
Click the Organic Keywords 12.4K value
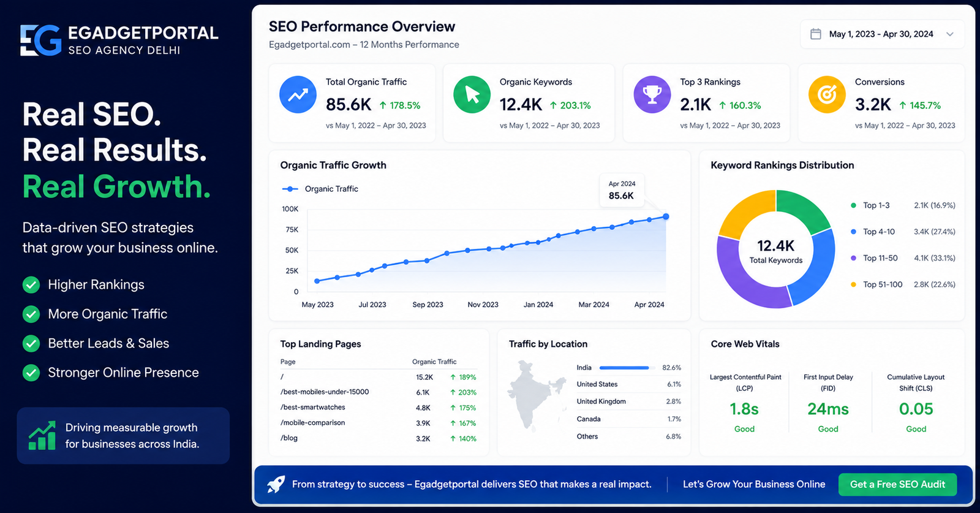[x=521, y=105]
